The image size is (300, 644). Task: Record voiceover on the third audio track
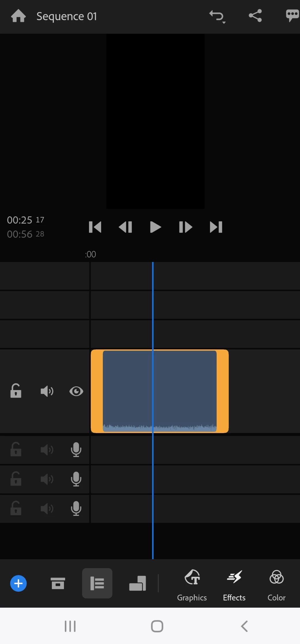coord(76,508)
